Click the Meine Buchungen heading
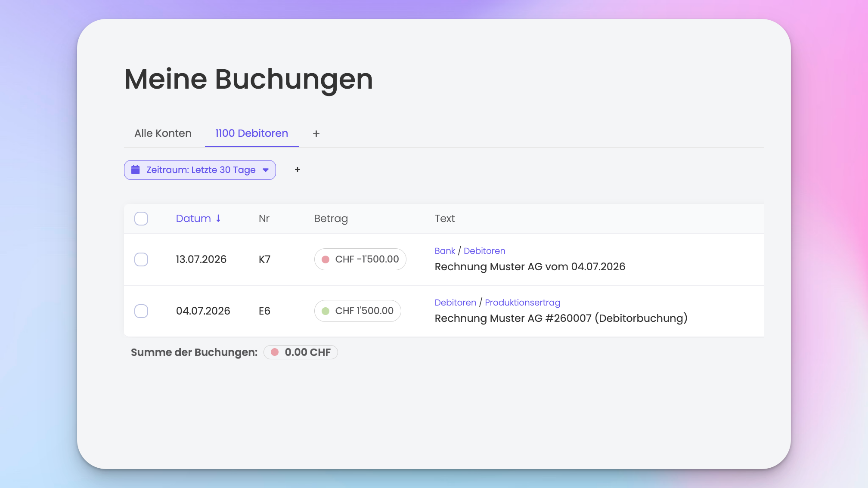868x488 pixels. click(248, 80)
